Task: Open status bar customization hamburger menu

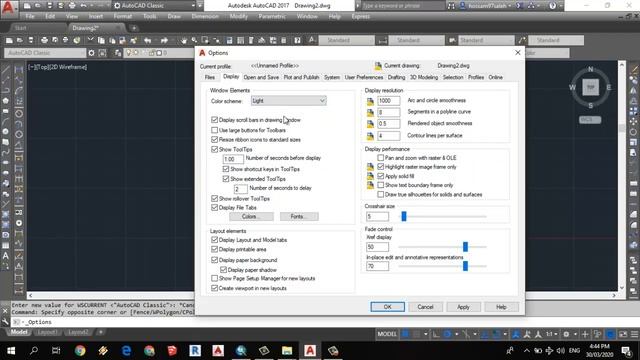Action: click(x=634, y=334)
